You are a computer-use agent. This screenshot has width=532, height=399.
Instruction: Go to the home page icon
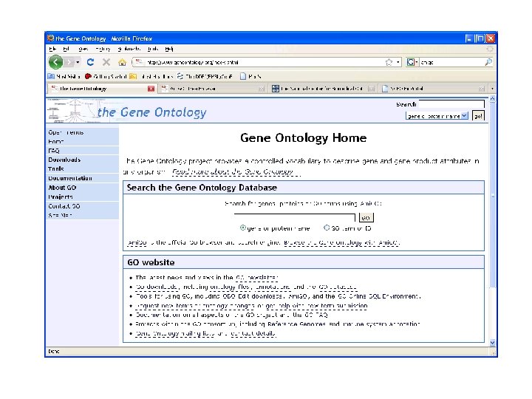pyautogui.click(x=122, y=62)
